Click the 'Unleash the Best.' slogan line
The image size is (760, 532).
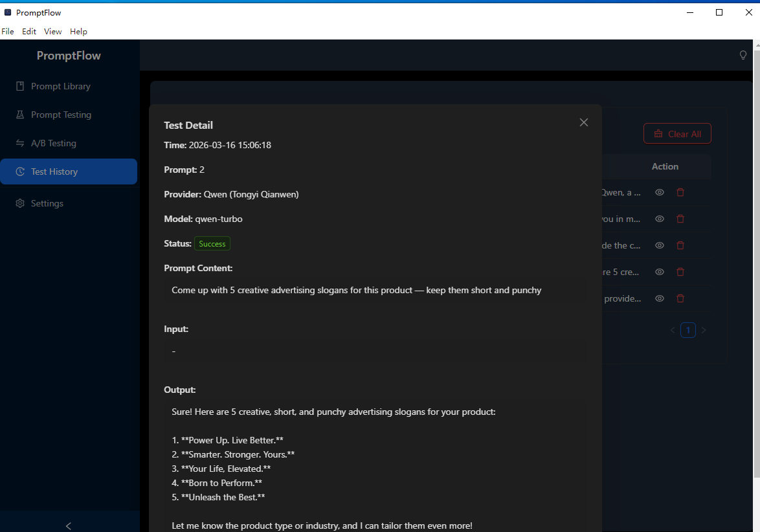[x=218, y=497]
